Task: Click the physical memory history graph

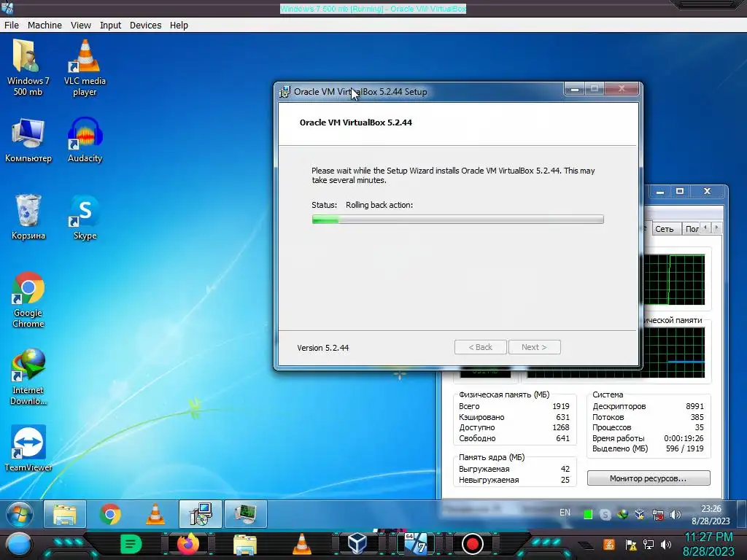Action: [x=673, y=353]
